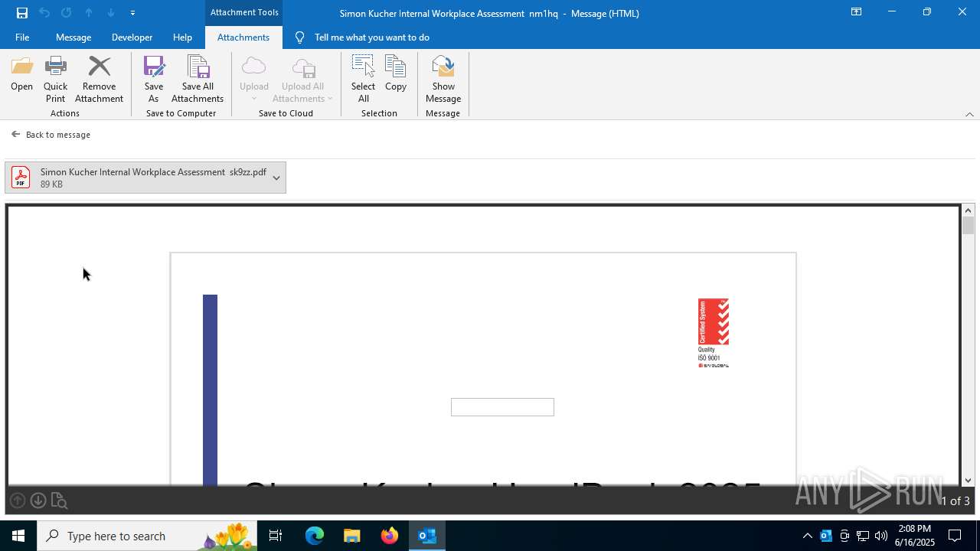Redo button in quick access toolbar
Viewport: 980px width, 551px height.
(67, 12)
